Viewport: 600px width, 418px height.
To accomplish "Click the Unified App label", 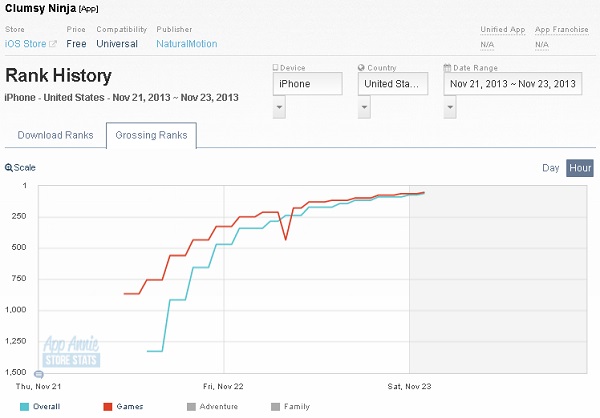I will [502, 29].
